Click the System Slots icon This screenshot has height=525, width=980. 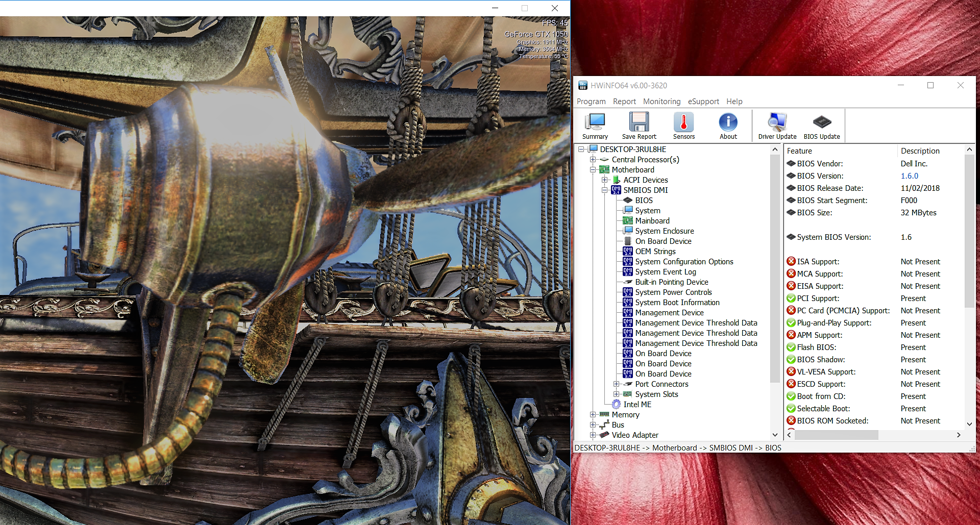pos(628,394)
